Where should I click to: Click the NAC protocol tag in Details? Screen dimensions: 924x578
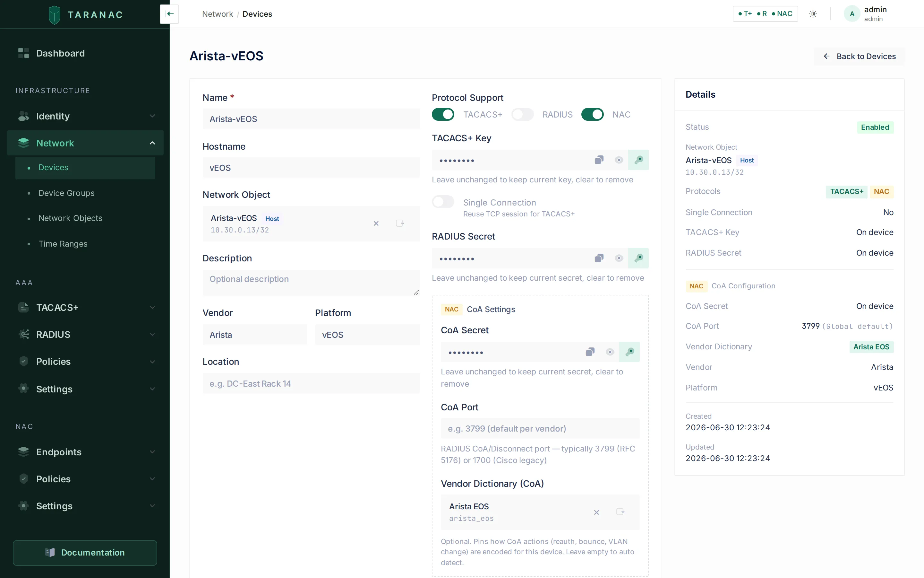point(881,191)
